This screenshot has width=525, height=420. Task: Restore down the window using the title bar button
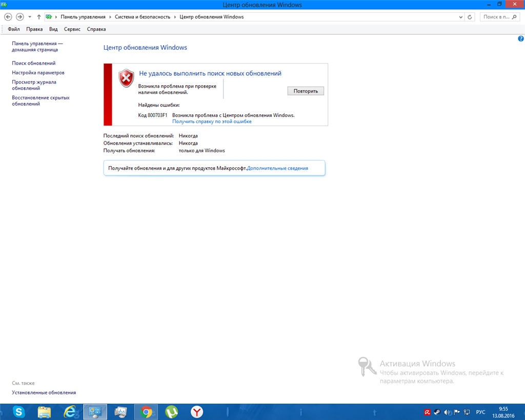coord(499,4)
